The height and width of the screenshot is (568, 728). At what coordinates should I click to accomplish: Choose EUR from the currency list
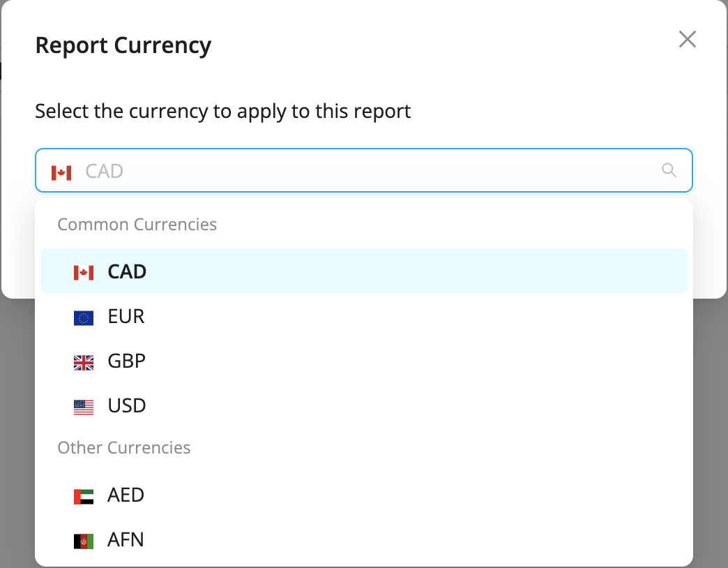(x=126, y=317)
